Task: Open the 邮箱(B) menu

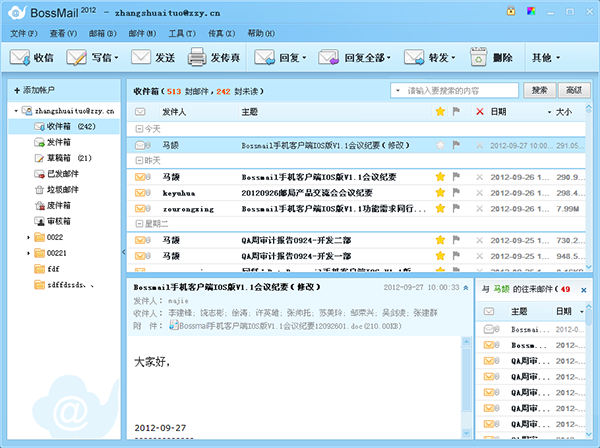Action: point(103,34)
